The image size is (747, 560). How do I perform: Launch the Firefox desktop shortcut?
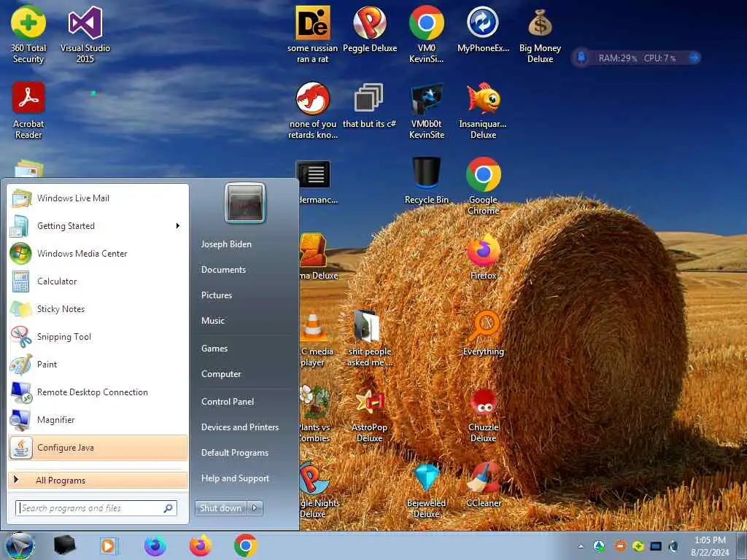pyautogui.click(x=483, y=257)
